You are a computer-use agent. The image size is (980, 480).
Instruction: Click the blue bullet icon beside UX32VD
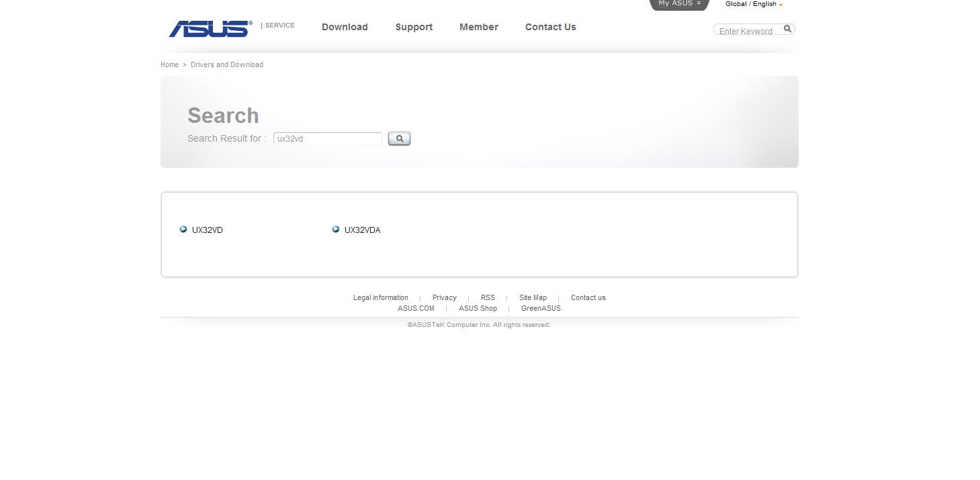(x=183, y=230)
